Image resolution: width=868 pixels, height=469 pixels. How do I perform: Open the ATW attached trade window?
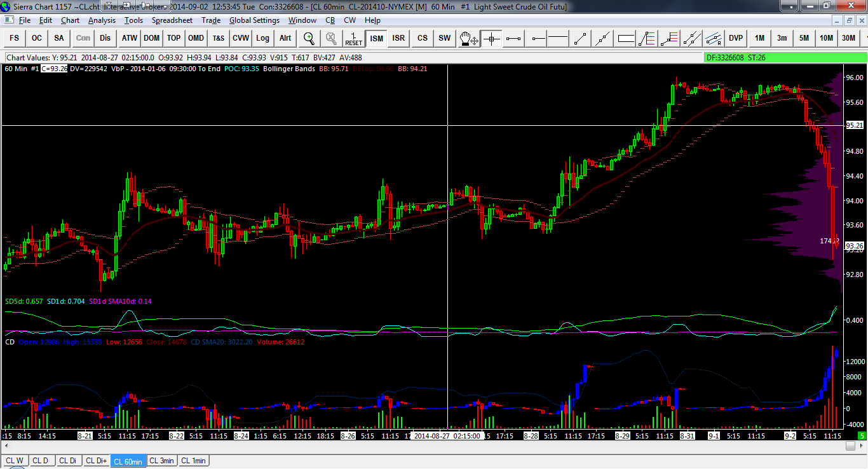tap(130, 38)
